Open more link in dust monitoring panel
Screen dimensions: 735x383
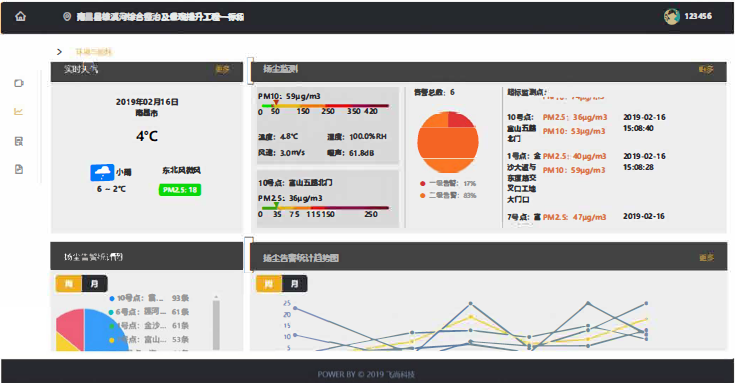click(706, 69)
